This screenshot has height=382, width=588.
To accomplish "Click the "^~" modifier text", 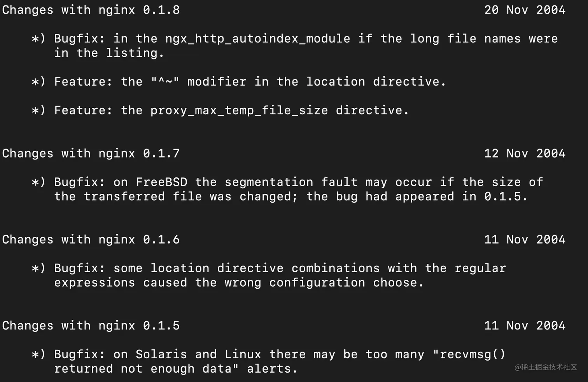I will coord(165,82).
